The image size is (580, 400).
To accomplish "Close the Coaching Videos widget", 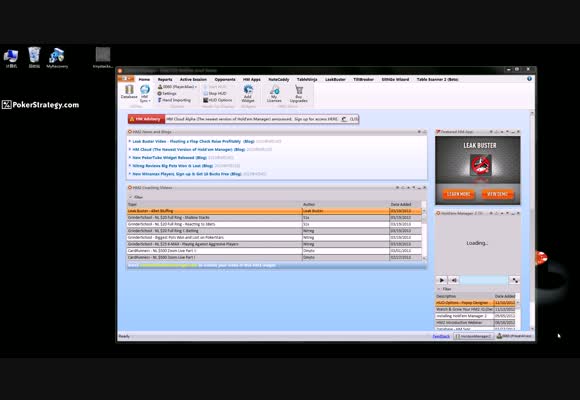I will pyautogui.click(x=425, y=188).
